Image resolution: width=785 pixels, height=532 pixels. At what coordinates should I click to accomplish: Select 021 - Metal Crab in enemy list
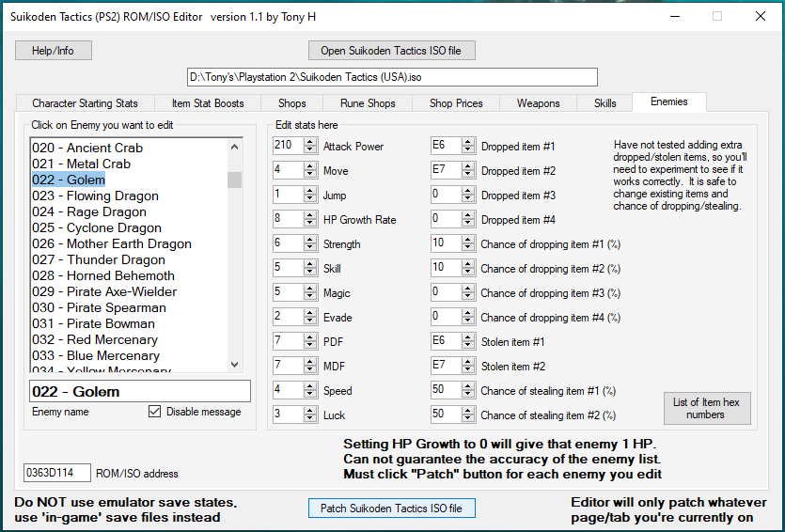(x=128, y=164)
